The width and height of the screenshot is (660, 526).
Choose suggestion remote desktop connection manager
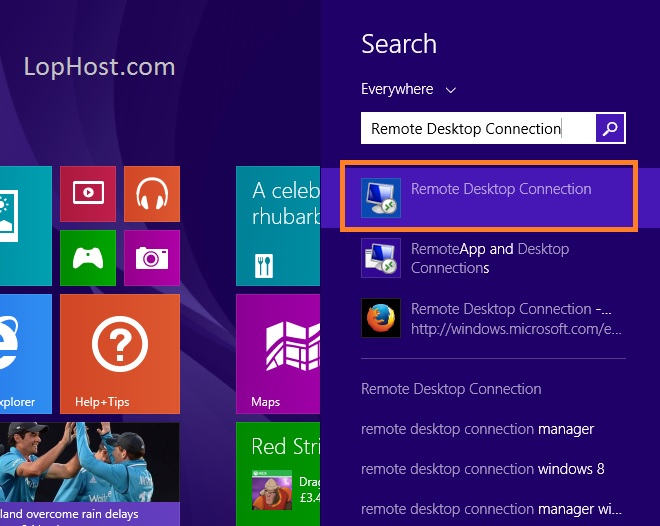pos(477,429)
